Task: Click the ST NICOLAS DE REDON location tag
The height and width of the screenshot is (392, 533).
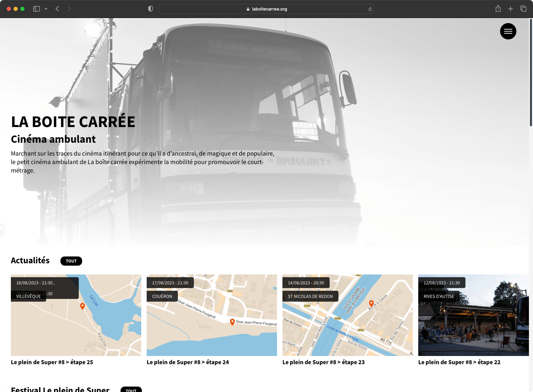Action: point(310,296)
